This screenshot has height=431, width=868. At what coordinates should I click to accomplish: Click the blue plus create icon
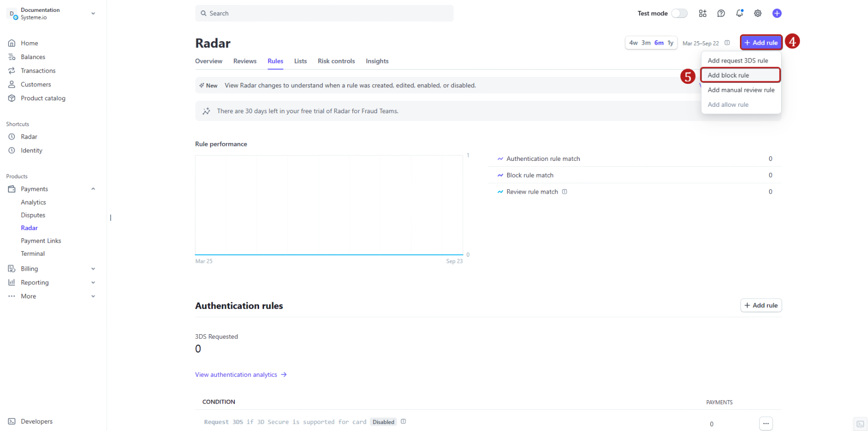(777, 13)
